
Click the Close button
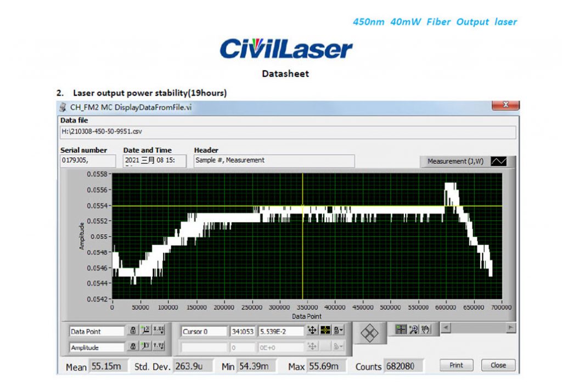point(498,365)
